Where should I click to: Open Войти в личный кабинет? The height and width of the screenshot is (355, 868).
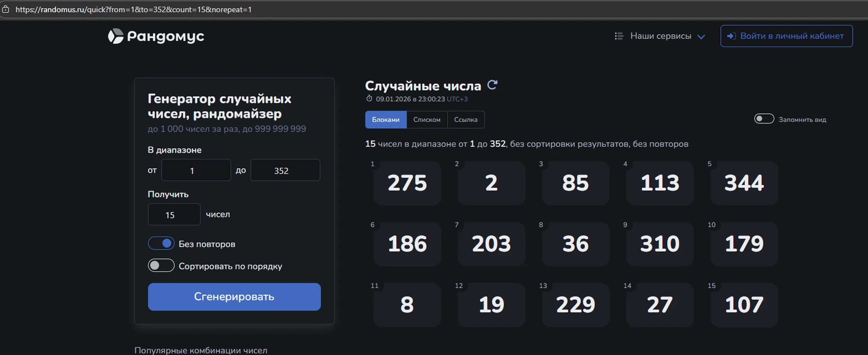[786, 36]
